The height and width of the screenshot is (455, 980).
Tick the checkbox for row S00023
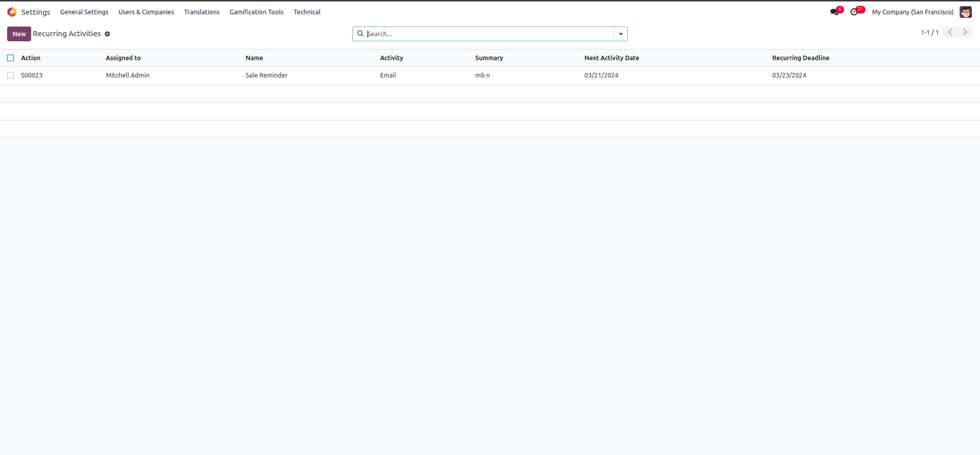coord(11,75)
